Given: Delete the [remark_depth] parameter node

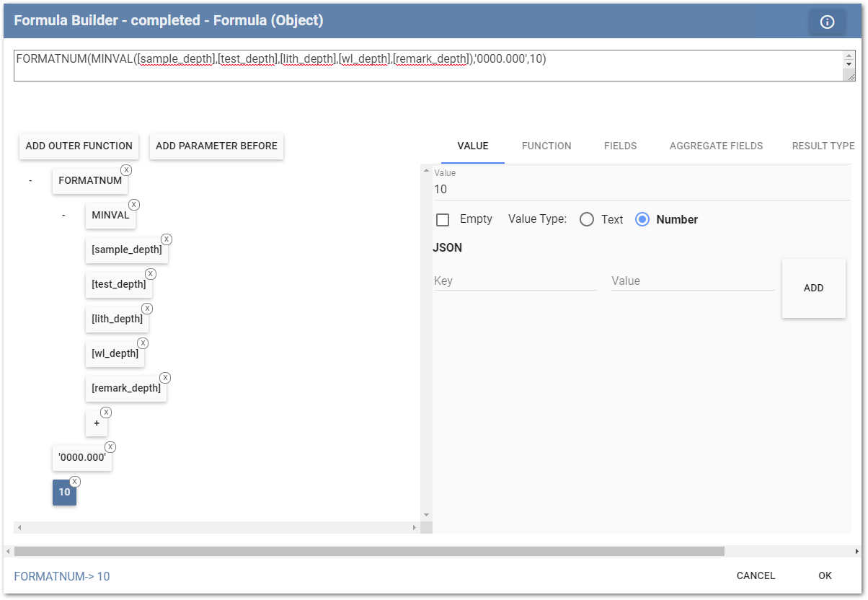Looking at the screenshot, I should click(165, 377).
